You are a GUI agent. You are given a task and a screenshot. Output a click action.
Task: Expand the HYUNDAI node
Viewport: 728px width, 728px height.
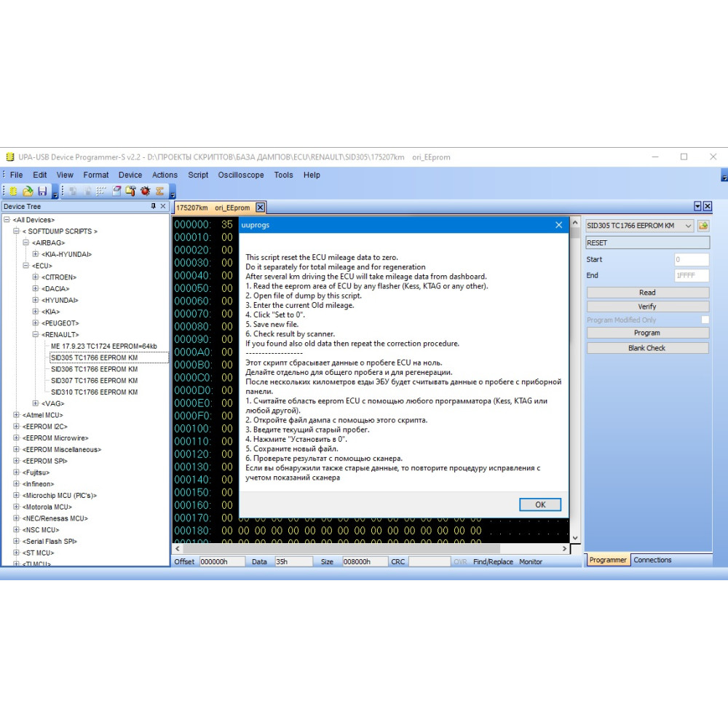click(35, 300)
